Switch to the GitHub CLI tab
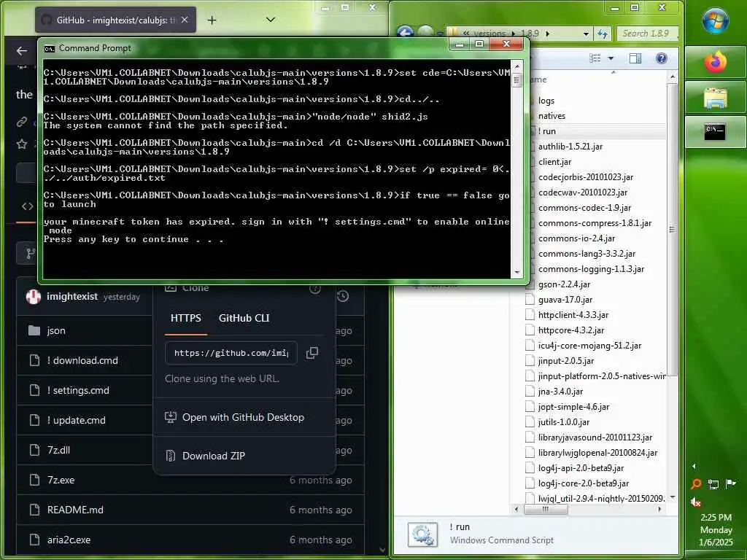 244,318
